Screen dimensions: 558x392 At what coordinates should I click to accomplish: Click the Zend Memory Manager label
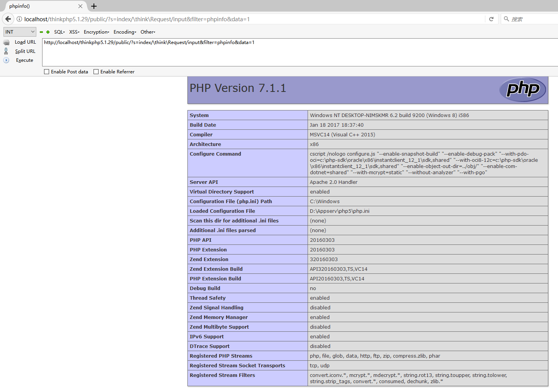pos(219,317)
